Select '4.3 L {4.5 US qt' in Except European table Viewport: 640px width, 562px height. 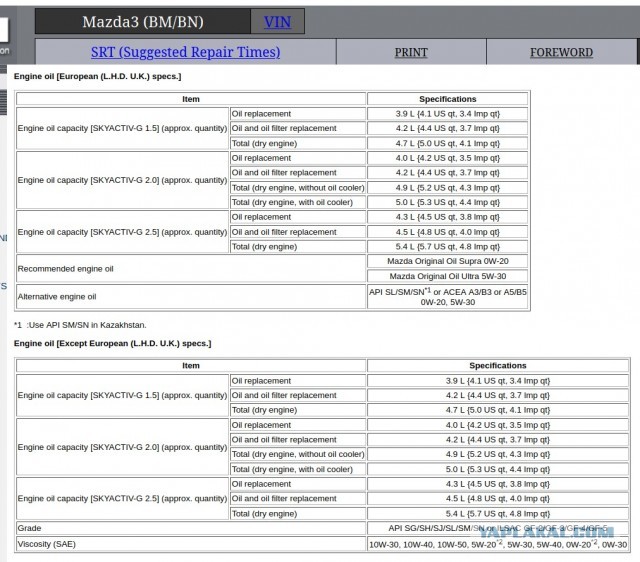498,484
